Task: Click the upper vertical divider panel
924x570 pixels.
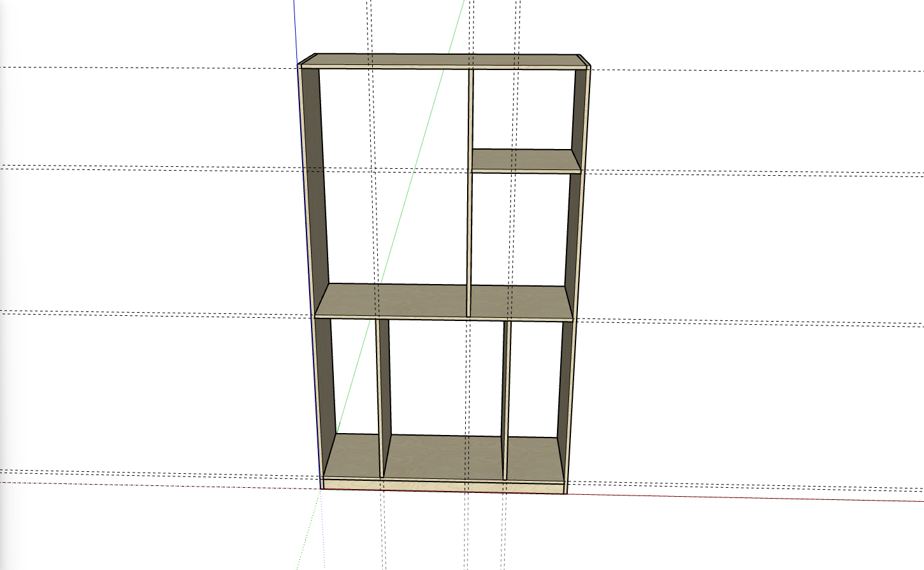Action: (x=471, y=191)
